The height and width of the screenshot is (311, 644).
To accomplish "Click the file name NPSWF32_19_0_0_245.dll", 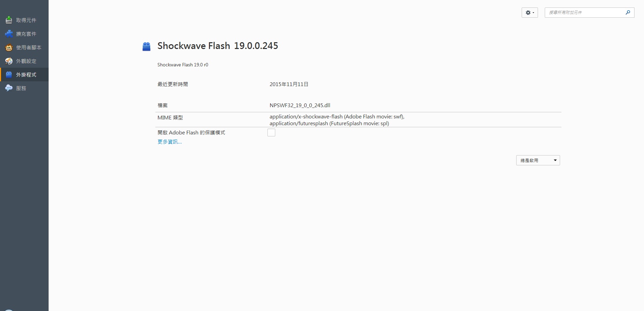I will pos(300,105).
